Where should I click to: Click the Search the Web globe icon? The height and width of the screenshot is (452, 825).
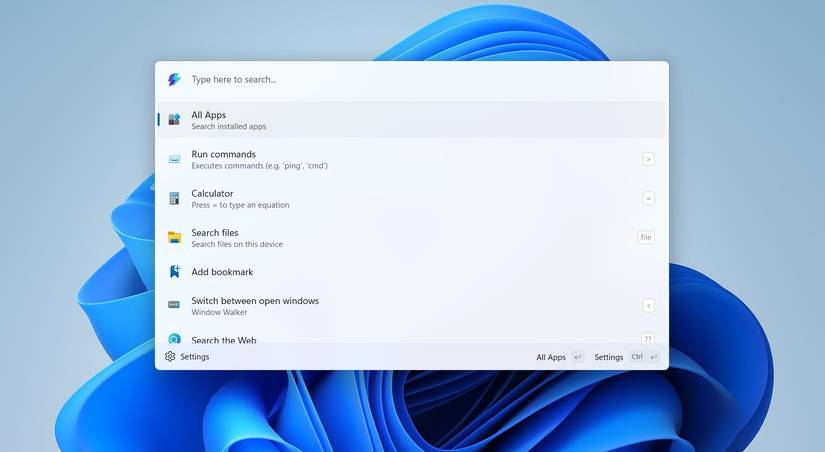point(174,338)
